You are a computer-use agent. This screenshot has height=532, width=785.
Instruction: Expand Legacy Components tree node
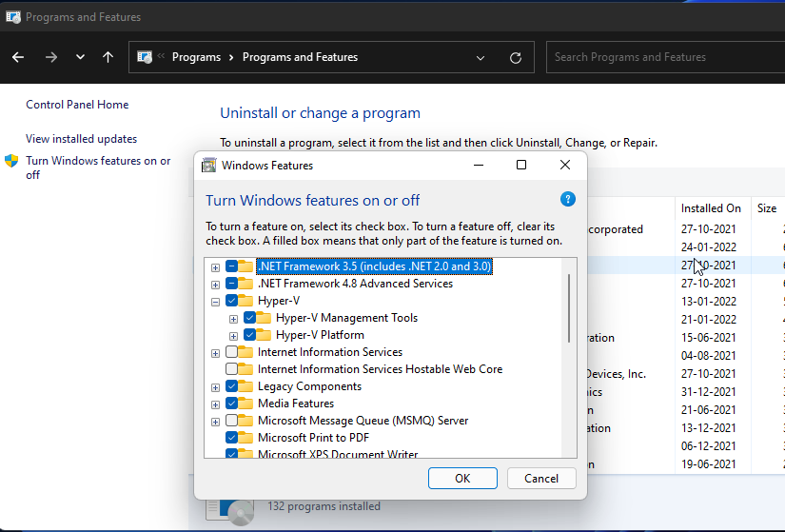216,386
